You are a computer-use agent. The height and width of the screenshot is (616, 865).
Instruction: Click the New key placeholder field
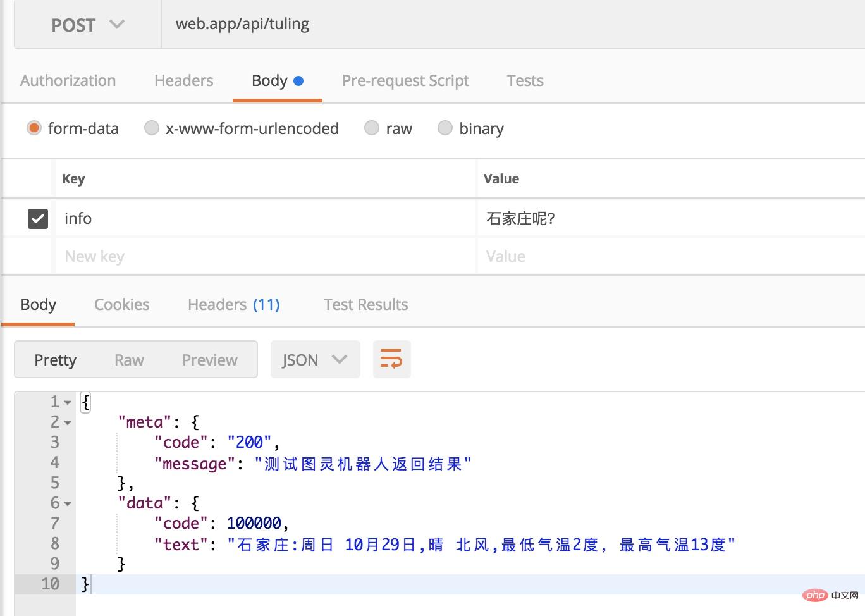pyautogui.click(x=265, y=256)
